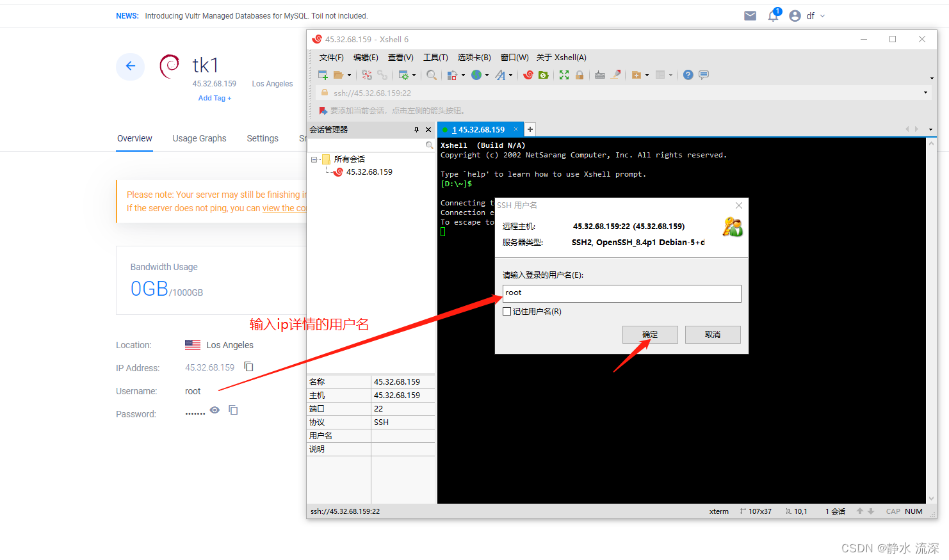Click the bookmark arrow icon to add session
The height and width of the screenshot is (560, 949).
pyautogui.click(x=323, y=111)
